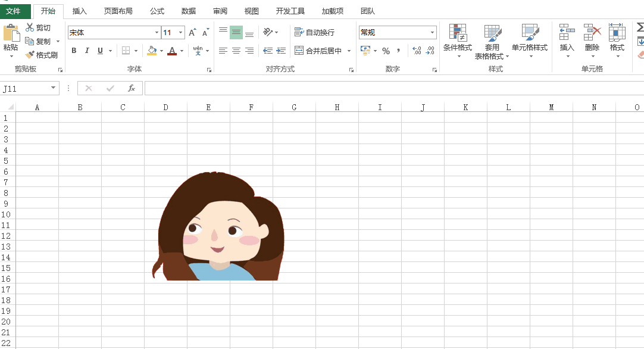Click the font color A icon

point(172,51)
